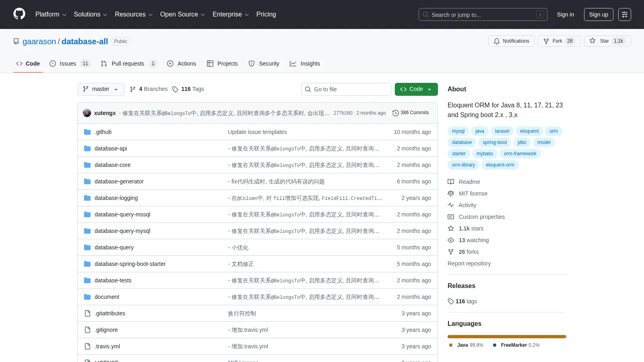Screen dimensions: 644x362
Task: Open the green Code clone dropdown
Action: click(416, 89)
